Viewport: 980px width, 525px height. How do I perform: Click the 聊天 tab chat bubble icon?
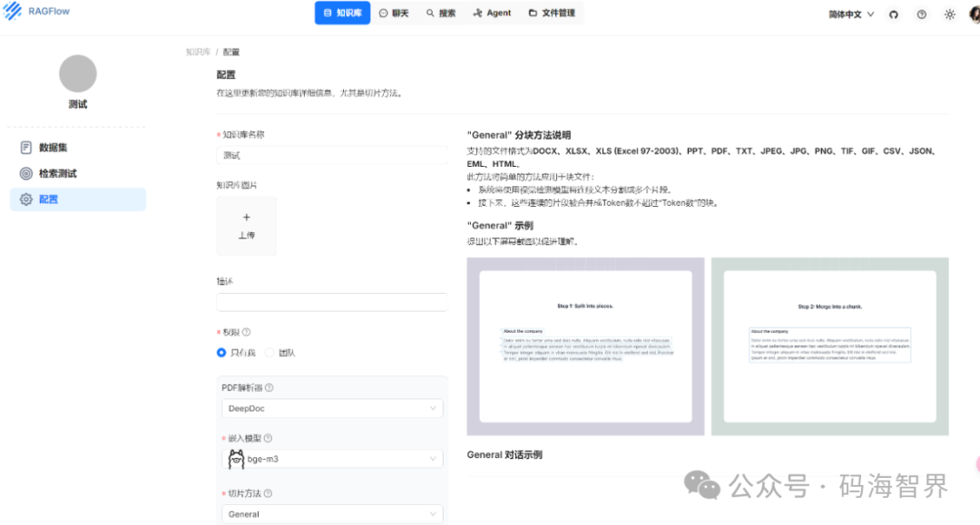click(x=383, y=13)
